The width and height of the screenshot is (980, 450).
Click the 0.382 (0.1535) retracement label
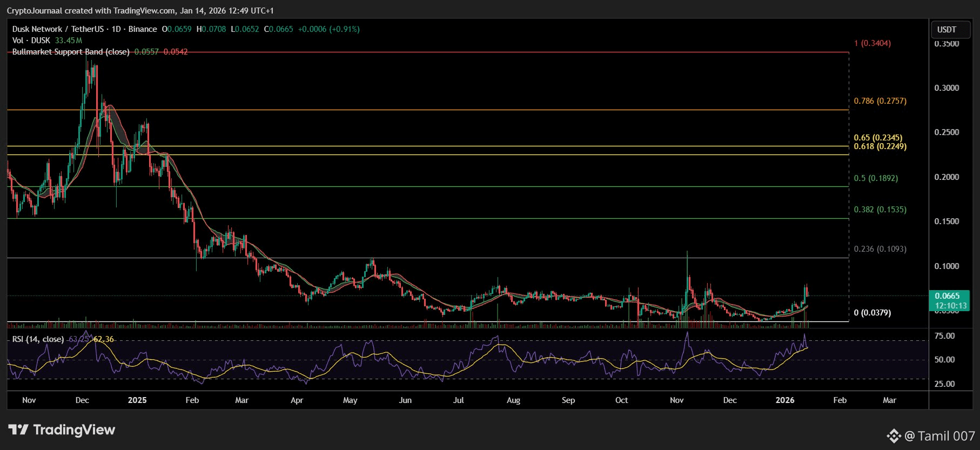tap(880, 210)
